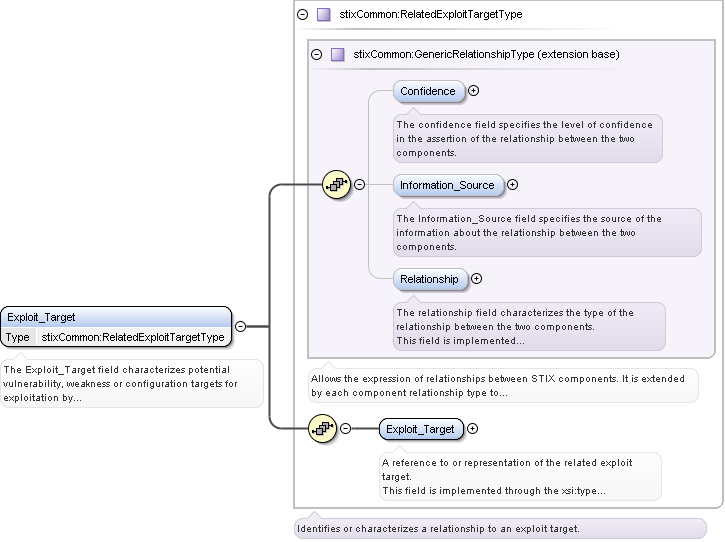Expand the nested Exploit_Target child element
The image size is (725, 542).
coord(473,429)
